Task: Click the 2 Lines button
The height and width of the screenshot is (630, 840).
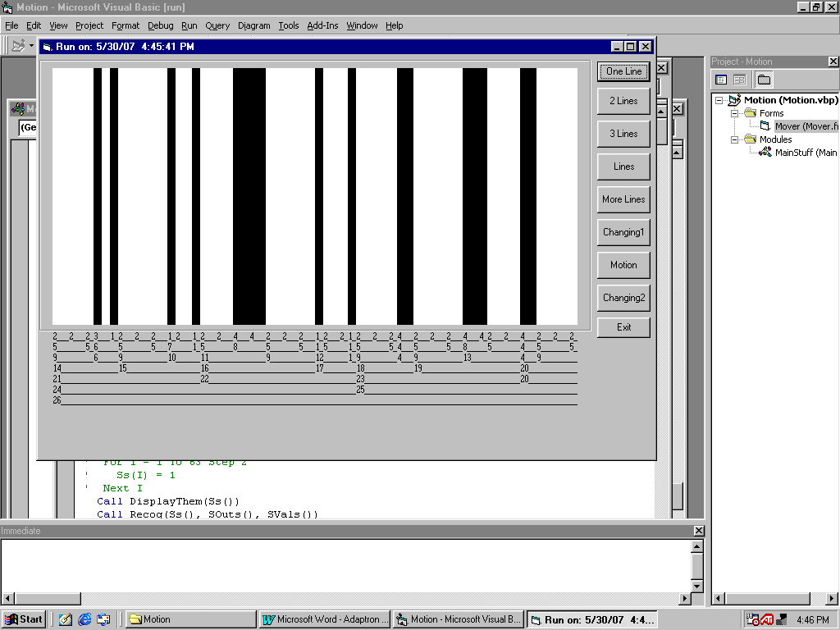Action: coord(623,101)
